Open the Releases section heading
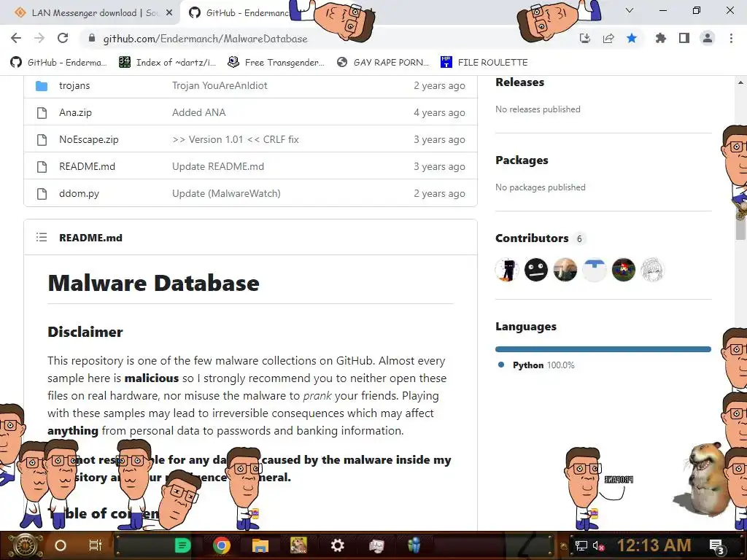This screenshot has width=747, height=560. coord(519,82)
